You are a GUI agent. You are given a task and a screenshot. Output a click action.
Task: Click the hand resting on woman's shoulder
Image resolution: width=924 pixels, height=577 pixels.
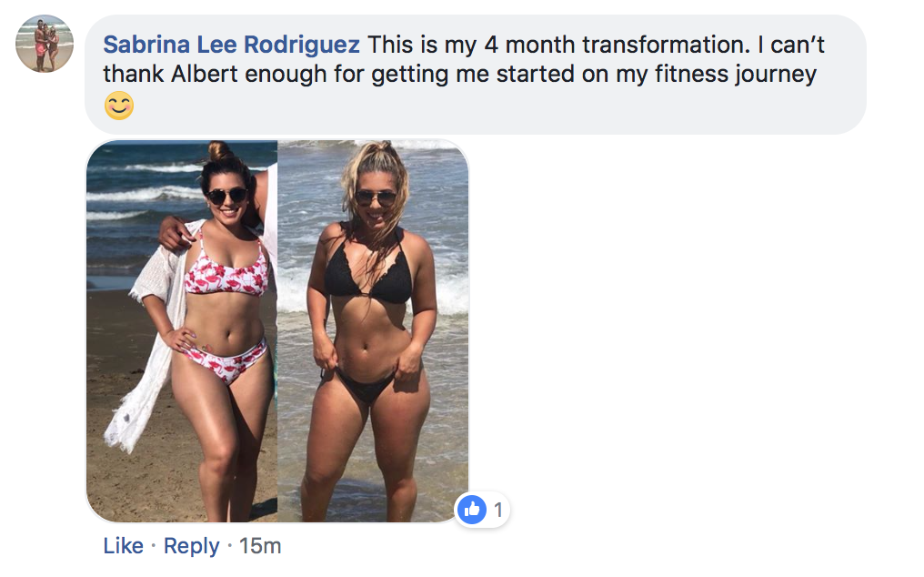pyautogui.click(x=175, y=232)
